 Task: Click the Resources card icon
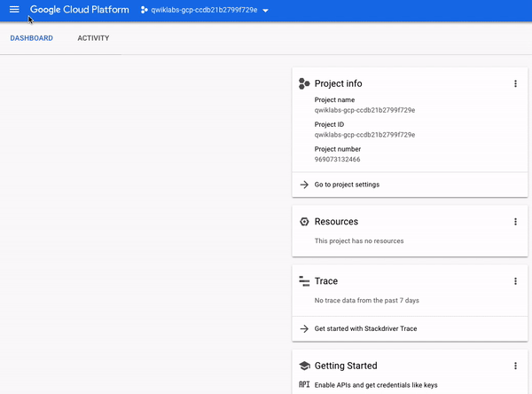point(304,222)
